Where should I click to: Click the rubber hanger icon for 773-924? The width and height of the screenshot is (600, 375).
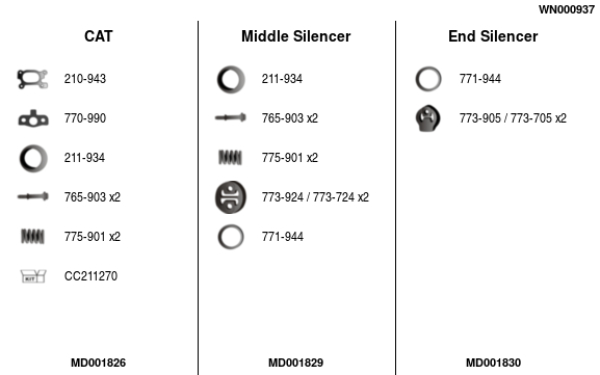click(x=230, y=197)
